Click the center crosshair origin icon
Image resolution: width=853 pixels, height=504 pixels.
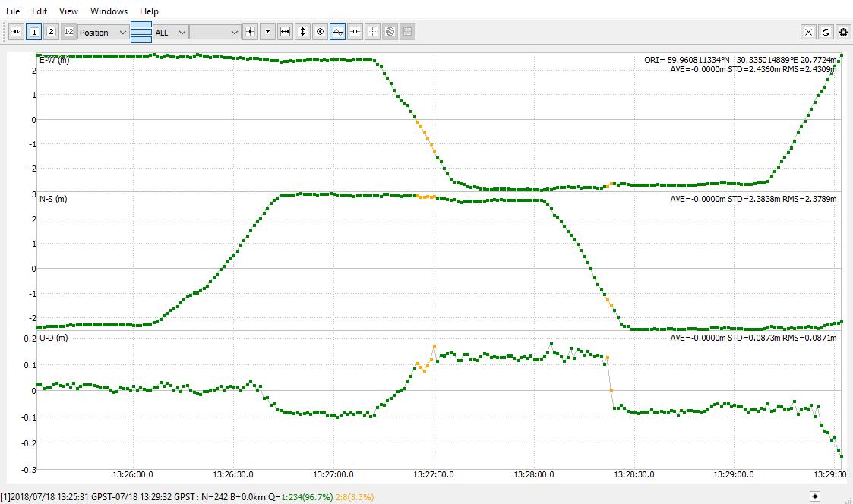pyautogui.click(x=250, y=32)
